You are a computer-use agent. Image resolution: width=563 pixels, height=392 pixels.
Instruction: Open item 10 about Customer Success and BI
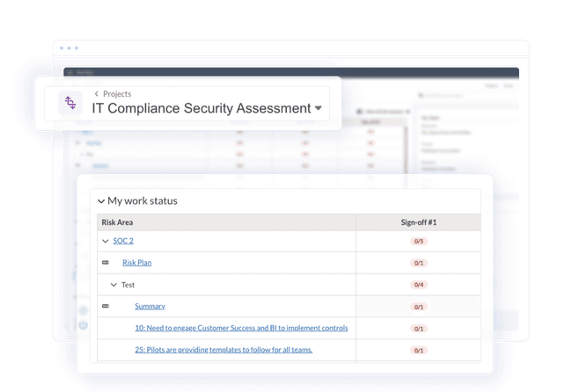(x=241, y=328)
